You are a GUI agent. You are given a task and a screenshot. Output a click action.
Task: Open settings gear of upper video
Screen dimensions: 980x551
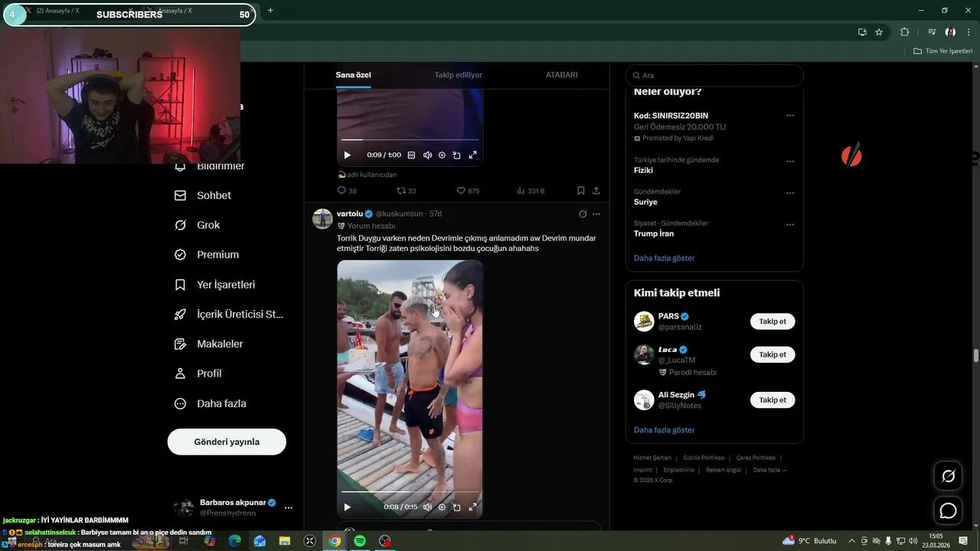[x=442, y=155]
